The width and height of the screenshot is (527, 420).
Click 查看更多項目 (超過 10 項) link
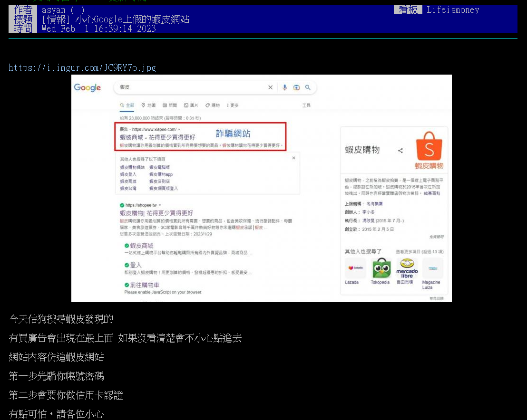[420, 252]
